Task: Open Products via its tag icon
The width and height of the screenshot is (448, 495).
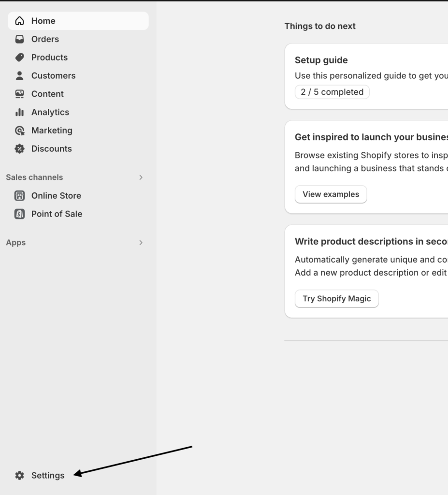Action: [19, 57]
